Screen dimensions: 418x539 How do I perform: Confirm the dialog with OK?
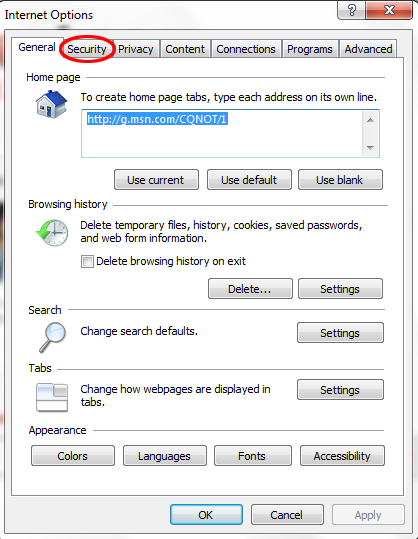tap(206, 515)
